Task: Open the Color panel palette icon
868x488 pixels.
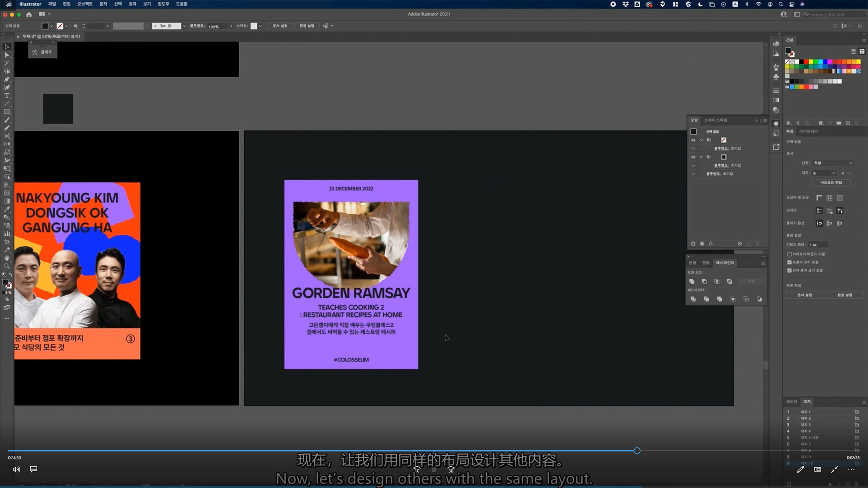Action: coord(776,43)
